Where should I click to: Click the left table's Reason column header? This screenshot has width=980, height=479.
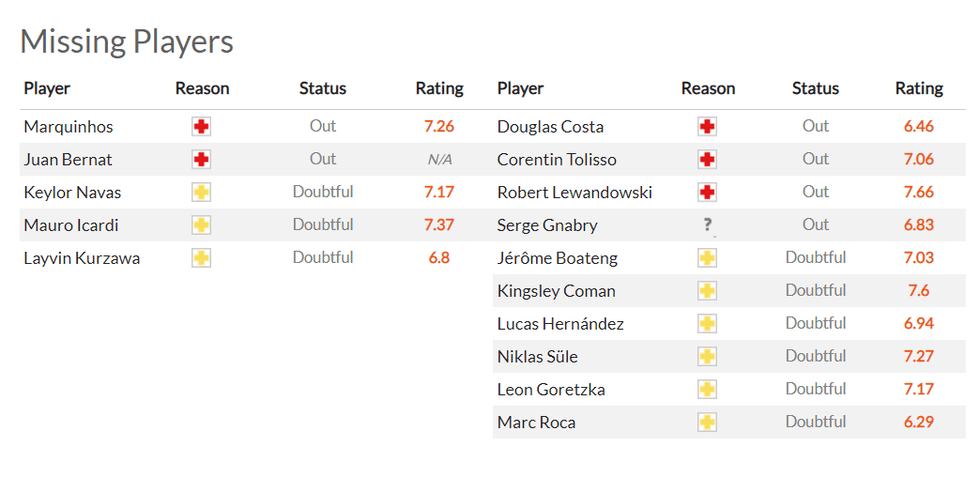202,88
